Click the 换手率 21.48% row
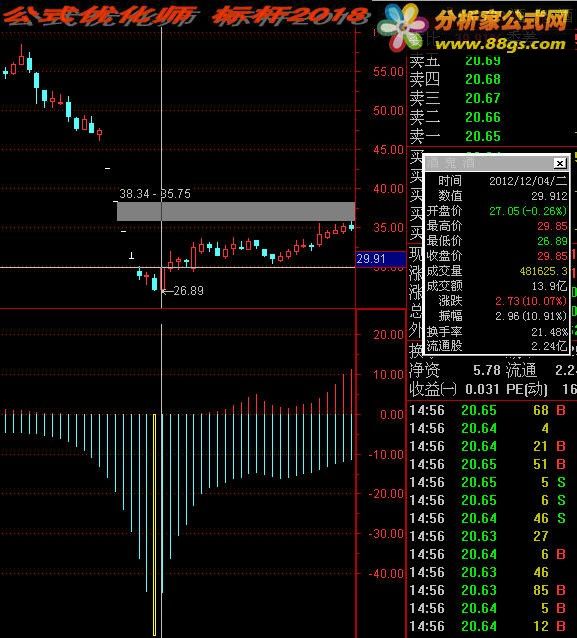This screenshot has width=577, height=638. click(x=497, y=332)
